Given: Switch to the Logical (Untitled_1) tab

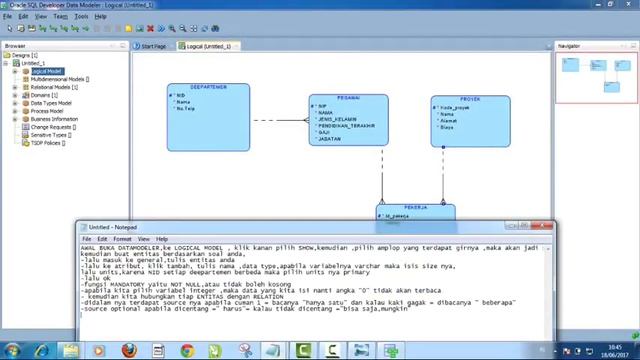Looking at the screenshot, I should 208,47.
